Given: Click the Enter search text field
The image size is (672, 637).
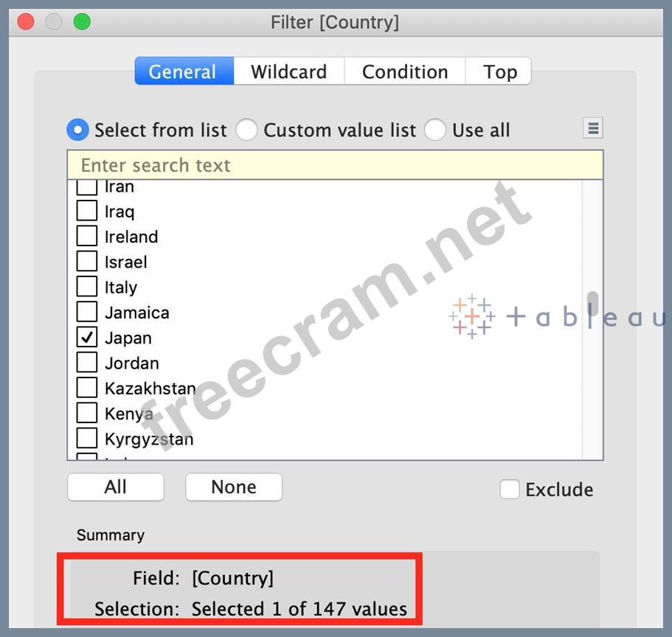Looking at the screenshot, I should (x=335, y=165).
